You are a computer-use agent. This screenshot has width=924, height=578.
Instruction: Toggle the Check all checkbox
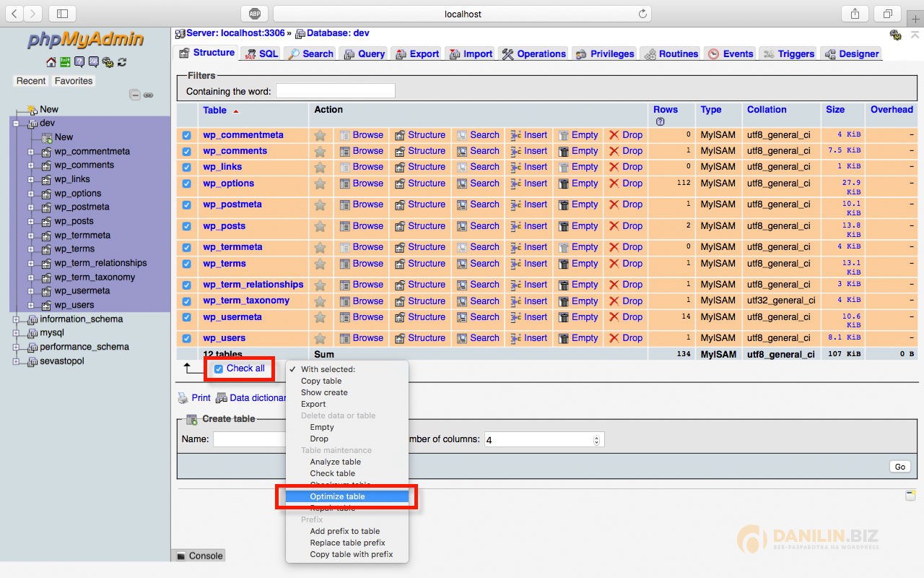coord(219,368)
